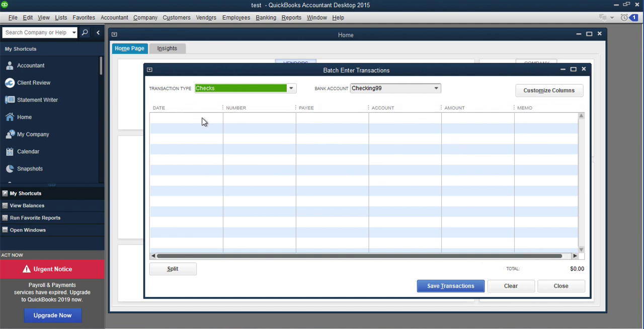Open the Accountant menu
644x329 pixels.
(x=114, y=18)
